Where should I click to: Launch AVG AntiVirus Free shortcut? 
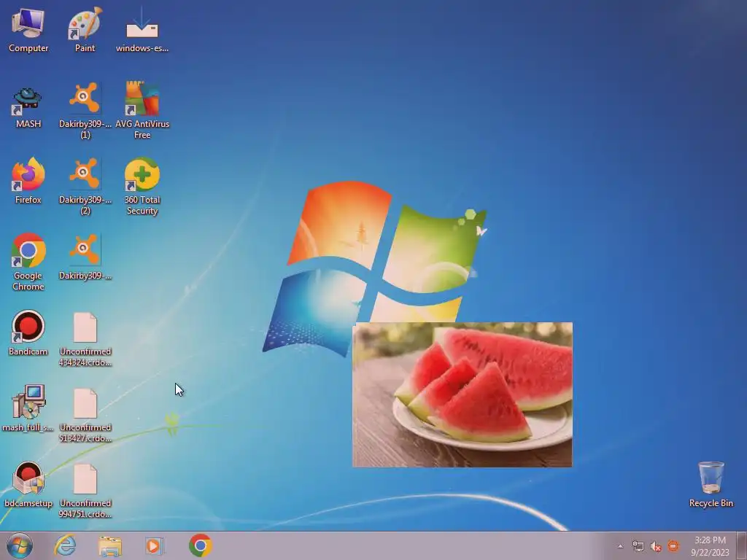coord(142,111)
